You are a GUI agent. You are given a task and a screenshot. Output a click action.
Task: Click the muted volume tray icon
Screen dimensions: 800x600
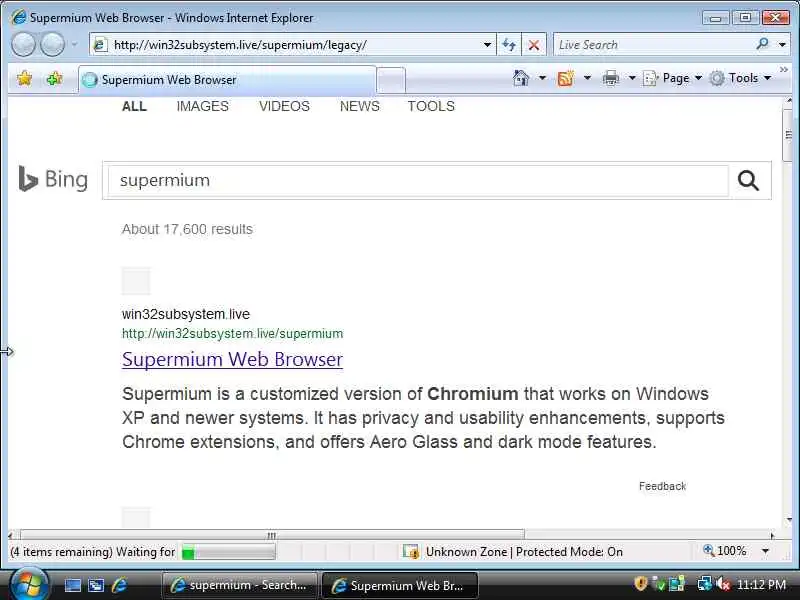(x=722, y=584)
